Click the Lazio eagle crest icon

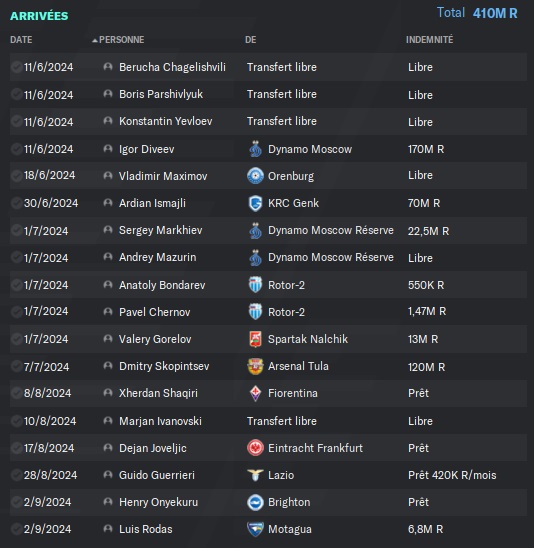(x=255, y=475)
